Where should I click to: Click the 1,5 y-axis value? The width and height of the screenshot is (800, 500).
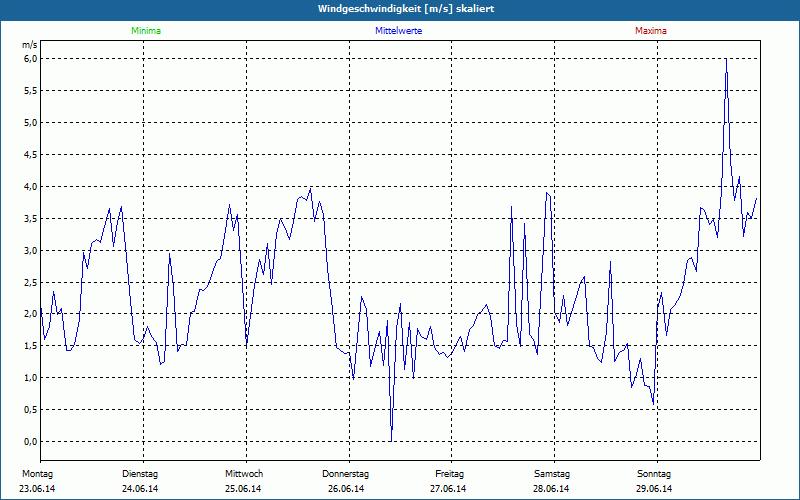[31, 346]
